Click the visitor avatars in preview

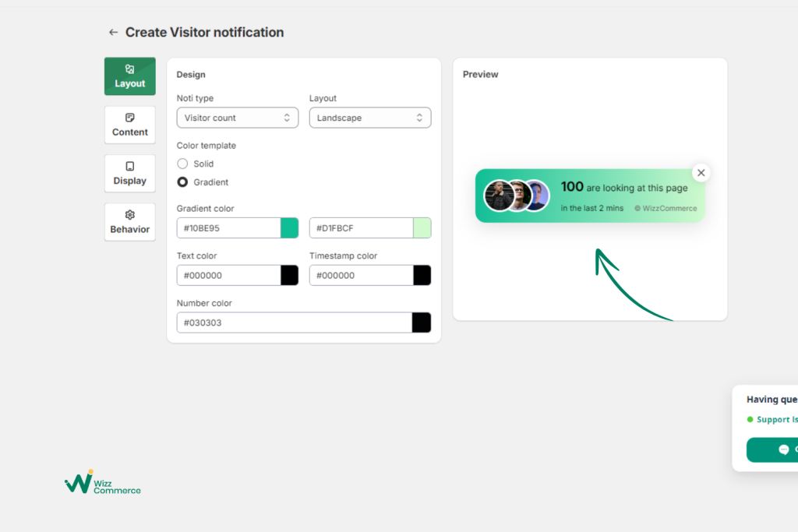(516, 196)
